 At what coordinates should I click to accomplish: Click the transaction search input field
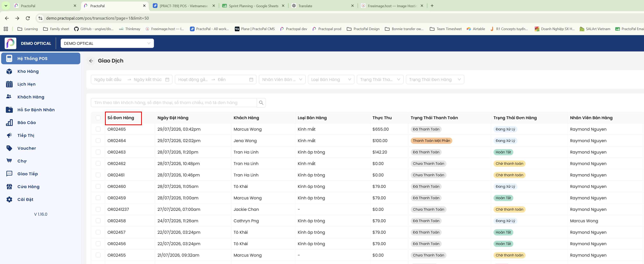[174, 103]
